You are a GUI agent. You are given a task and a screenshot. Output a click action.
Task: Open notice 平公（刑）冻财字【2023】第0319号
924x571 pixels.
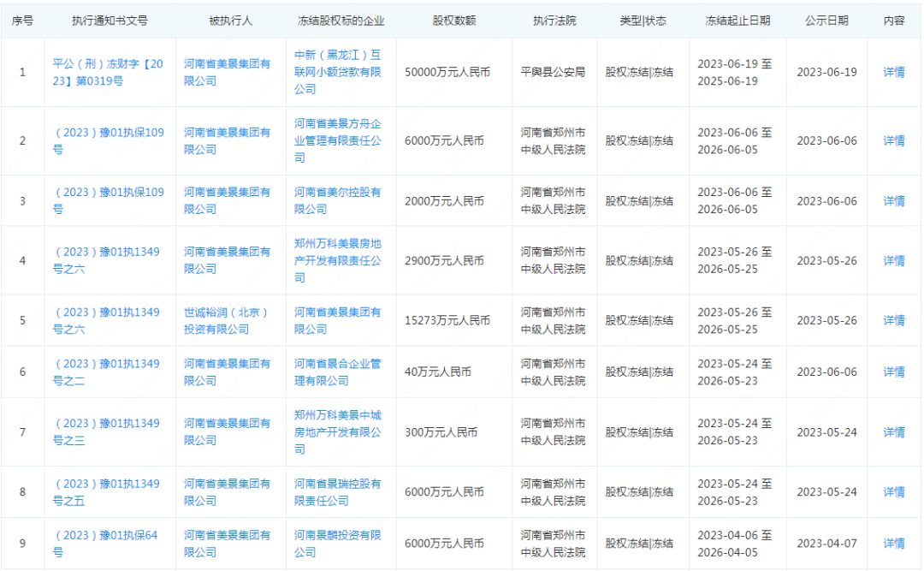pos(108,72)
